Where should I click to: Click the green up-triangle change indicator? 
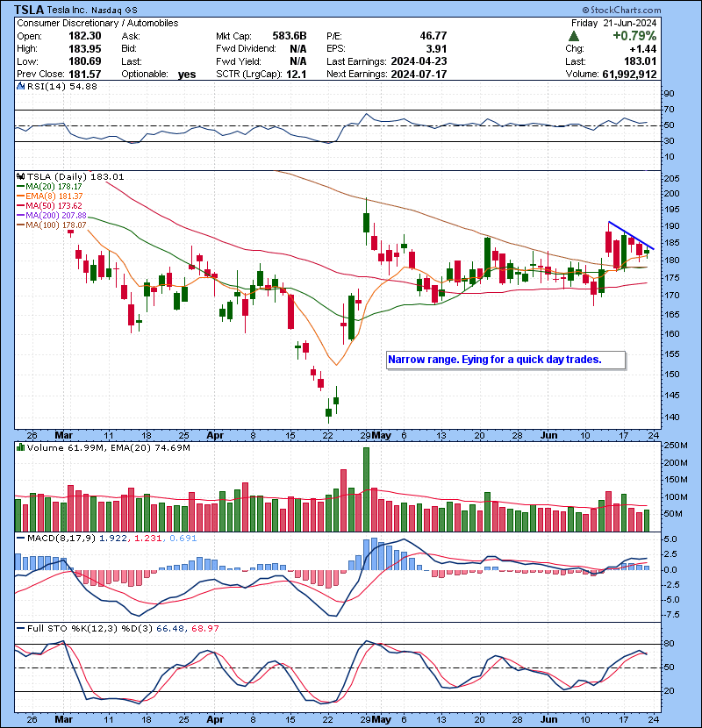coord(574,36)
